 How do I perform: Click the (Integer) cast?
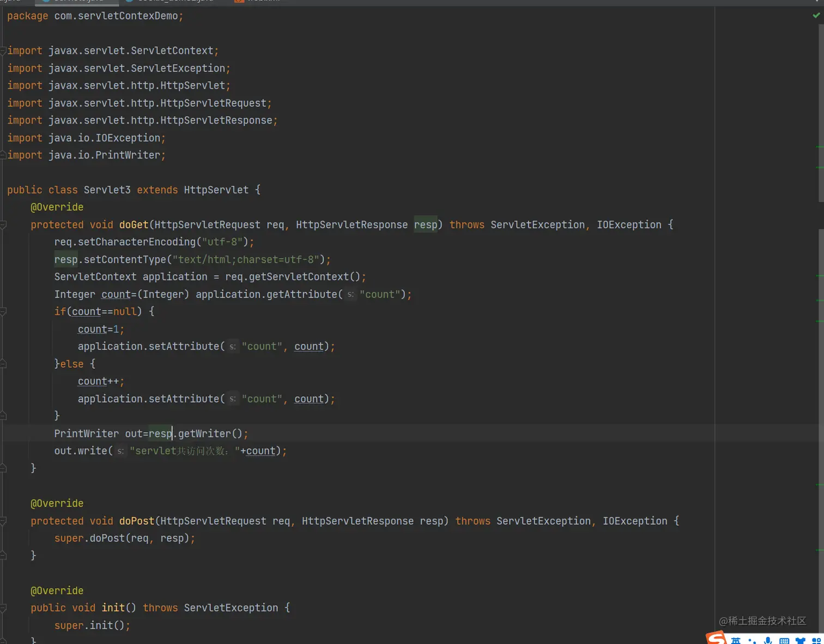pyautogui.click(x=163, y=295)
